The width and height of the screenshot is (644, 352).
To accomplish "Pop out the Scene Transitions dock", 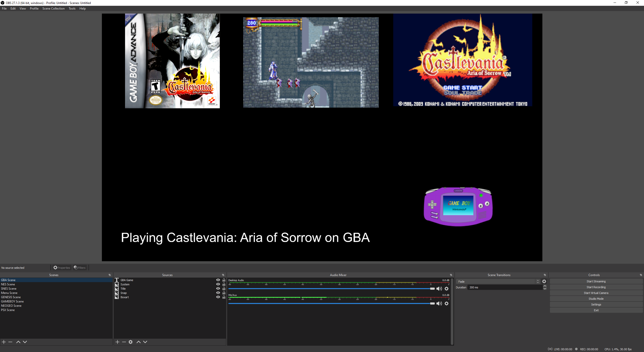I will point(545,275).
